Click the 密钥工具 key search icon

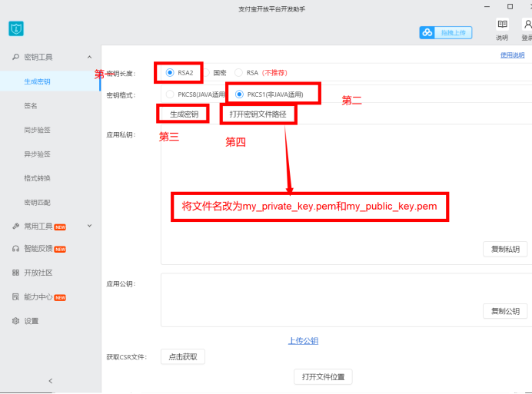15,57
